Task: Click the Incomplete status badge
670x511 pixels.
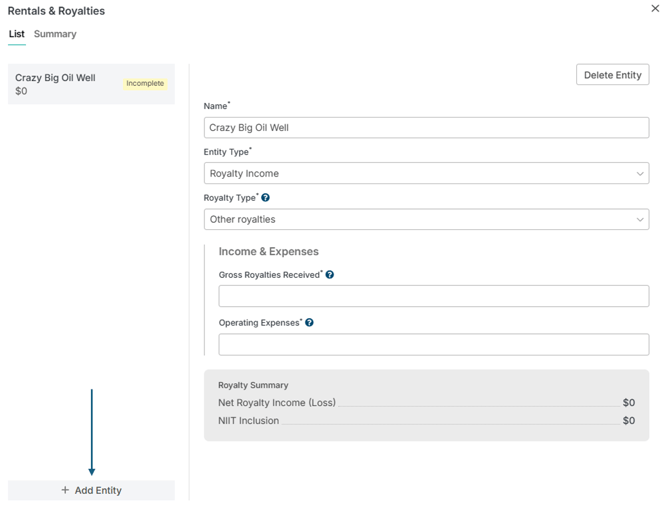Action: 145,83
